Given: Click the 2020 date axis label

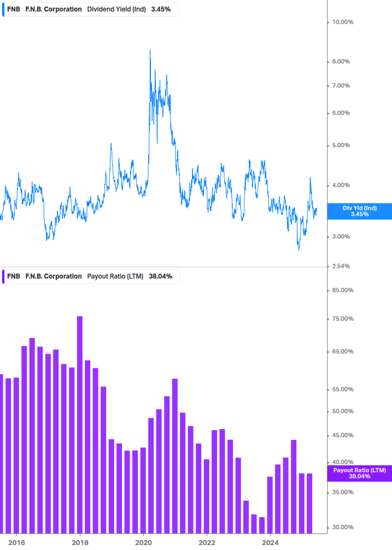Looking at the screenshot, I should click(144, 543).
